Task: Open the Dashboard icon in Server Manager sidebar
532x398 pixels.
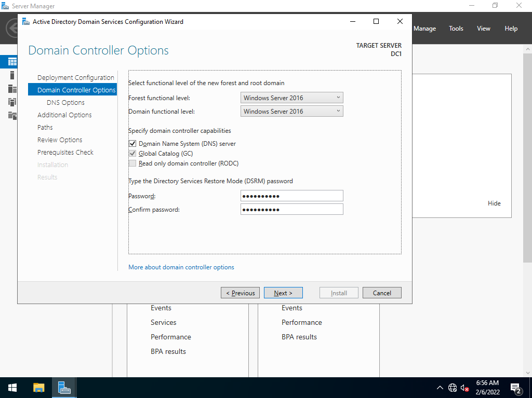Action: point(12,62)
